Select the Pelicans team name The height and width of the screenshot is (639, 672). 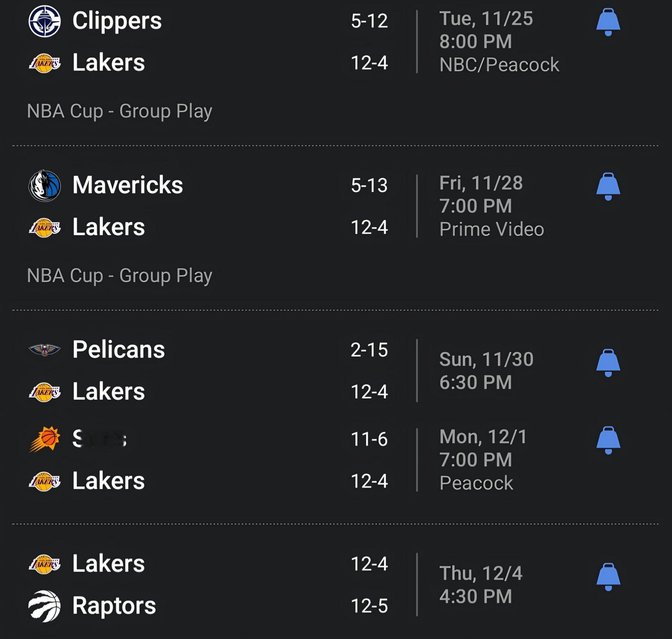coord(118,350)
